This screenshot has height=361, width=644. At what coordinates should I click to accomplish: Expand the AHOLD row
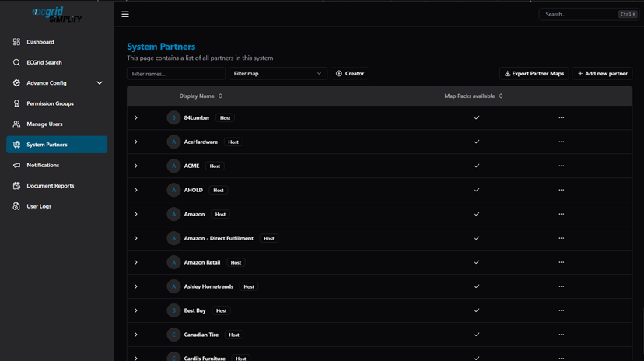[x=136, y=190]
